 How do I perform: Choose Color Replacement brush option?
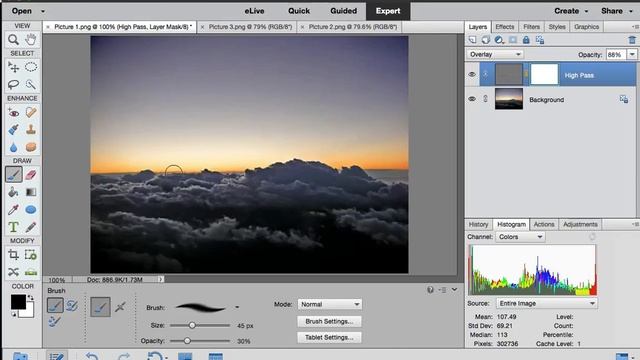54,321
